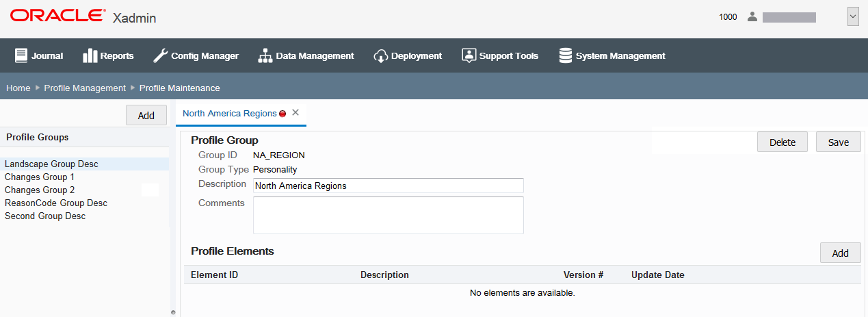Click the System Management database icon

click(566, 55)
